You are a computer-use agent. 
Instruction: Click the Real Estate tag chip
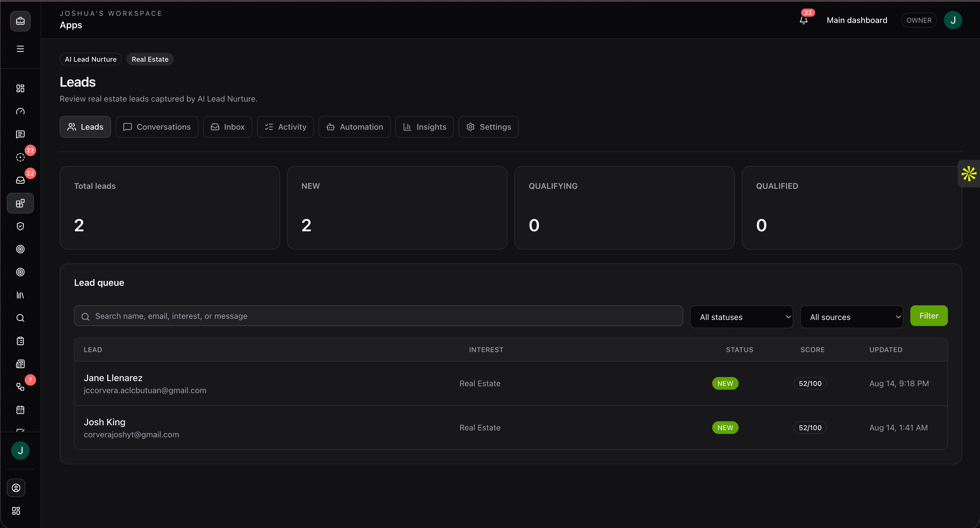tap(150, 59)
